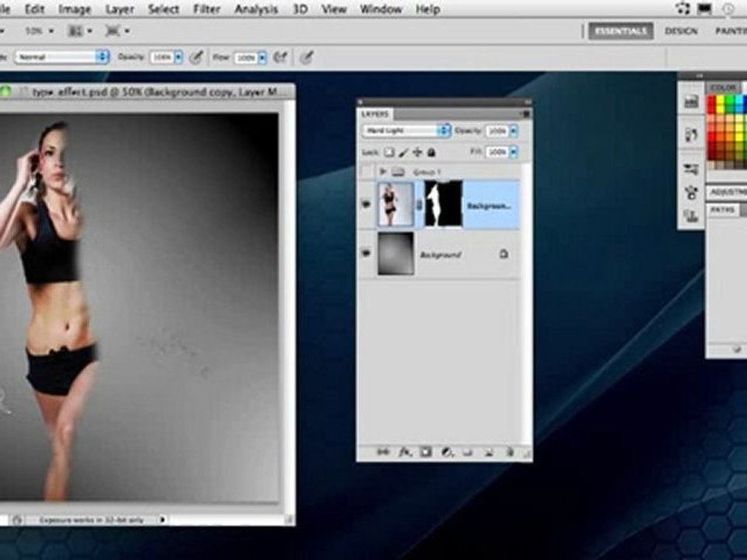The height and width of the screenshot is (560, 747).
Task: Open the Adjustments panel tab
Action: 728,192
